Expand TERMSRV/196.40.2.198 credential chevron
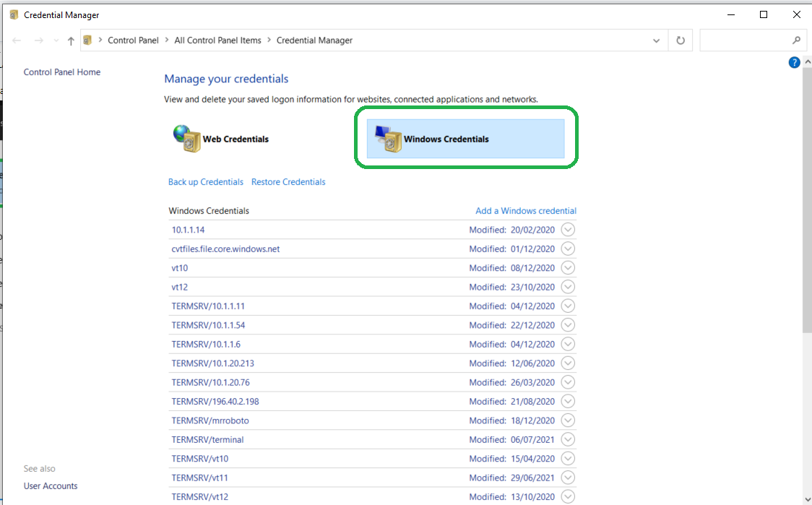 [x=568, y=402]
